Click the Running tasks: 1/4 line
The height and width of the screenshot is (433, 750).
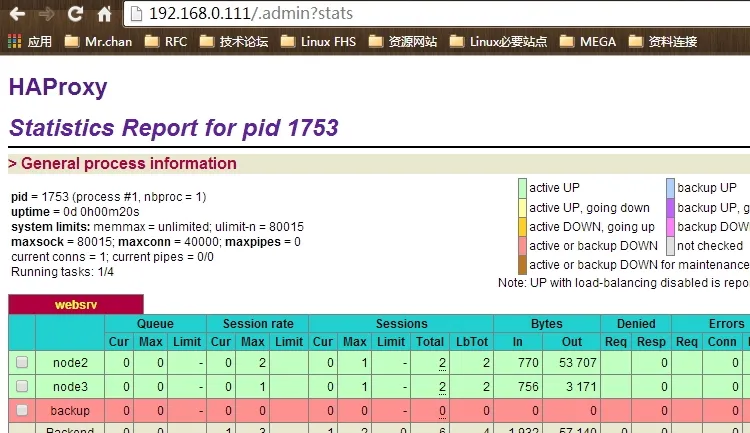[62, 272]
